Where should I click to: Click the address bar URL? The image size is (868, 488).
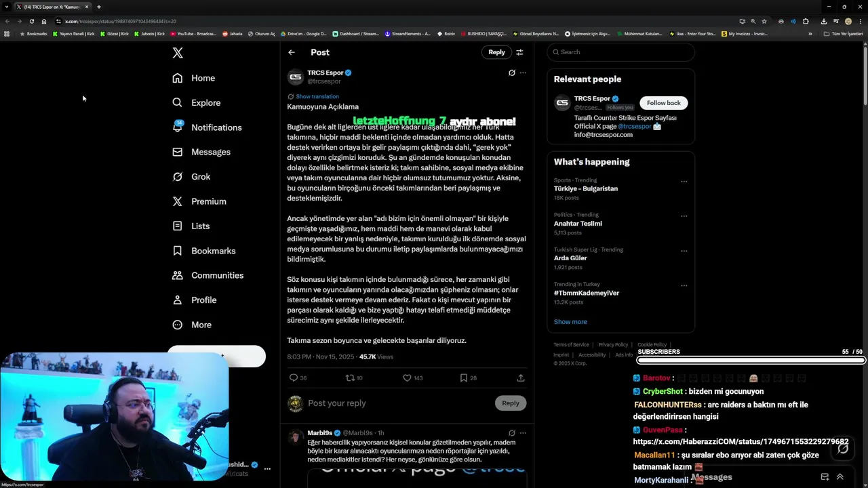click(121, 21)
